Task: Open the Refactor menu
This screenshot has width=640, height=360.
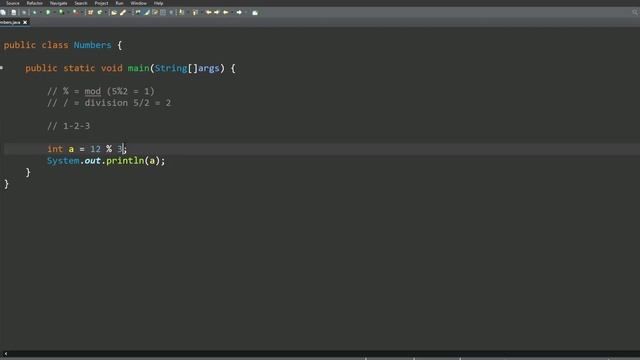Action: coord(35,3)
